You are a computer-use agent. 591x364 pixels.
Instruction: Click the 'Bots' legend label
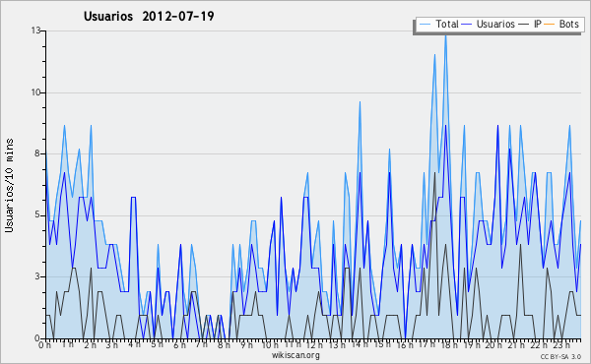pos(568,24)
